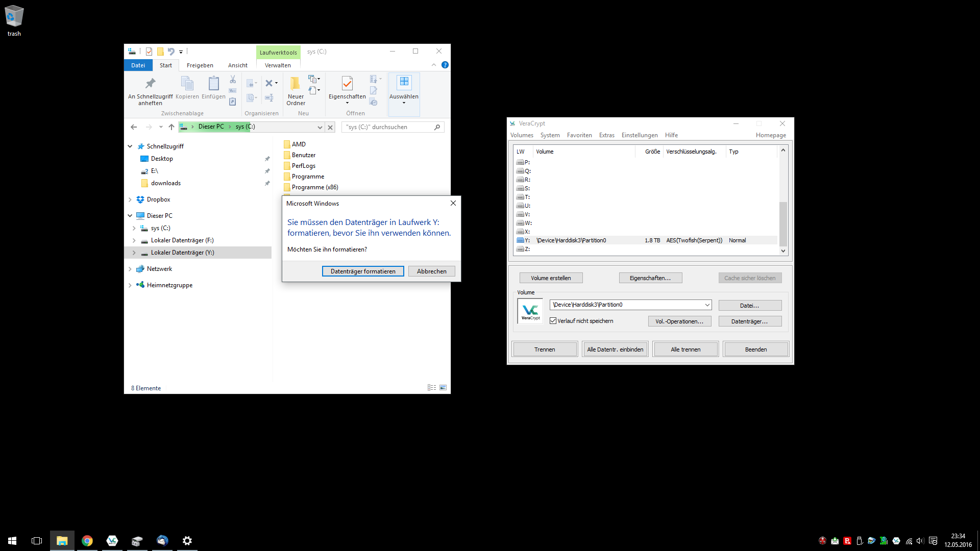Click the VeraCrypt drive list scrollbar thumb
The height and width of the screenshot is (551, 980).
pyautogui.click(x=783, y=223)
